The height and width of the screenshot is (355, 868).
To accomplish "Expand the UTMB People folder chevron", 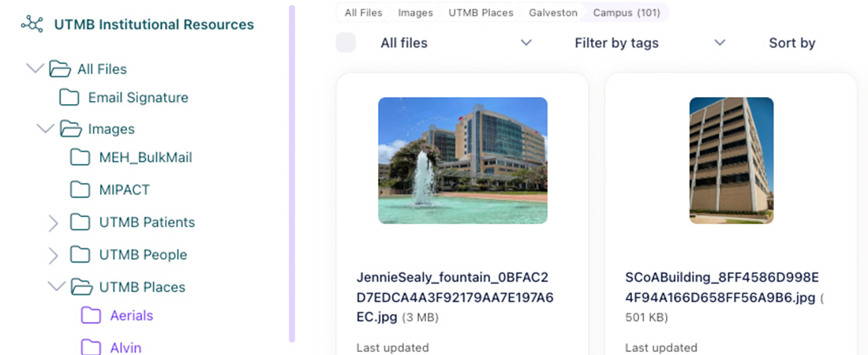I will (54, 255).
